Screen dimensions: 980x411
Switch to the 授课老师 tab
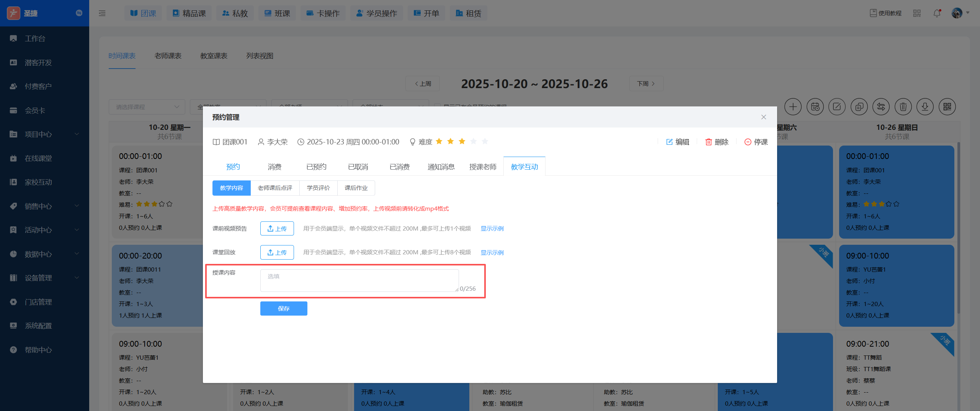click(x=483, y=167)
